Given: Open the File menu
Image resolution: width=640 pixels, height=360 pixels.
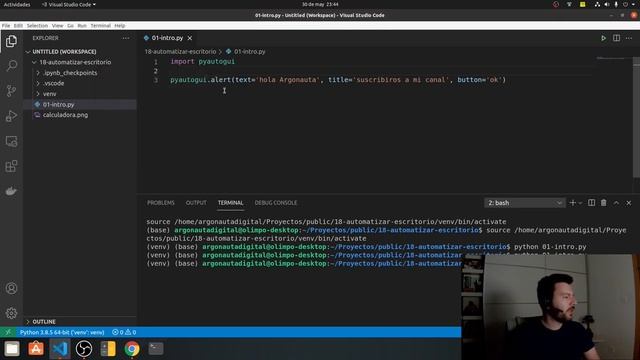Looking at the screenshot, I should pyautogui.click(x=6, y=25).
